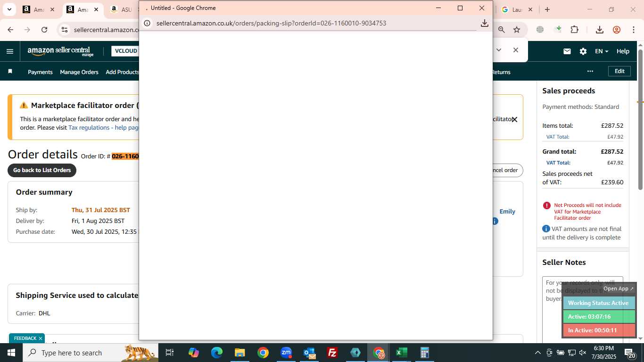644x362 pixels.
Task: Click the packing-slip popup address bar URL
Action: coord(271,23)
